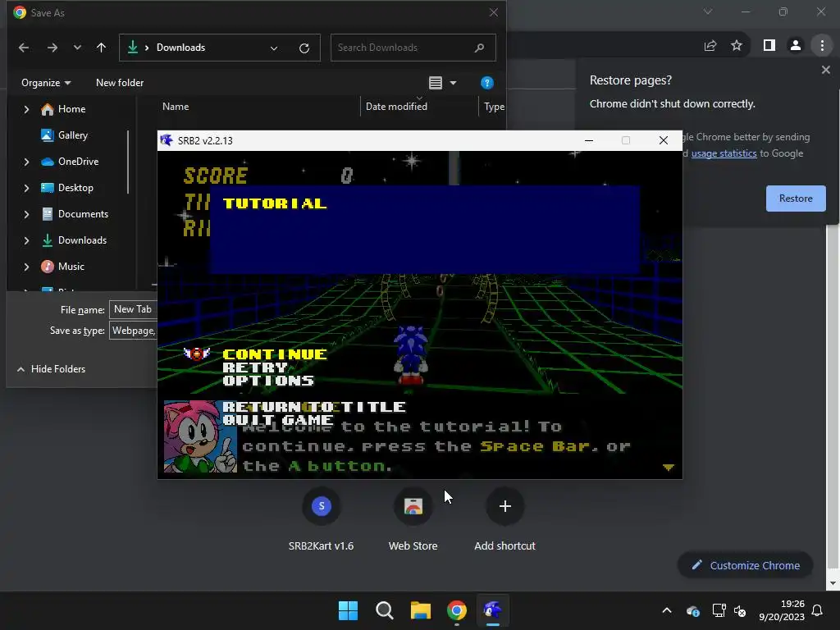Open Chrome side panel
Screen dimensions: 840x630
pyautogui.click(x=769, y=46)
